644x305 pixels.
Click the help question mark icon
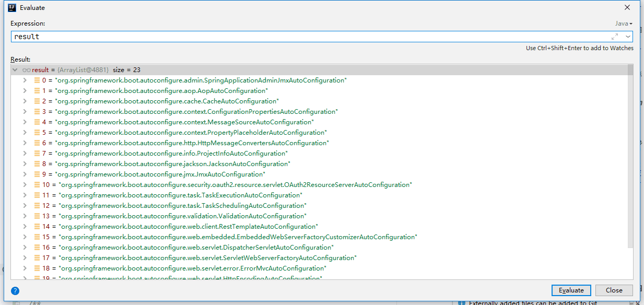click(x=15, y=291)
